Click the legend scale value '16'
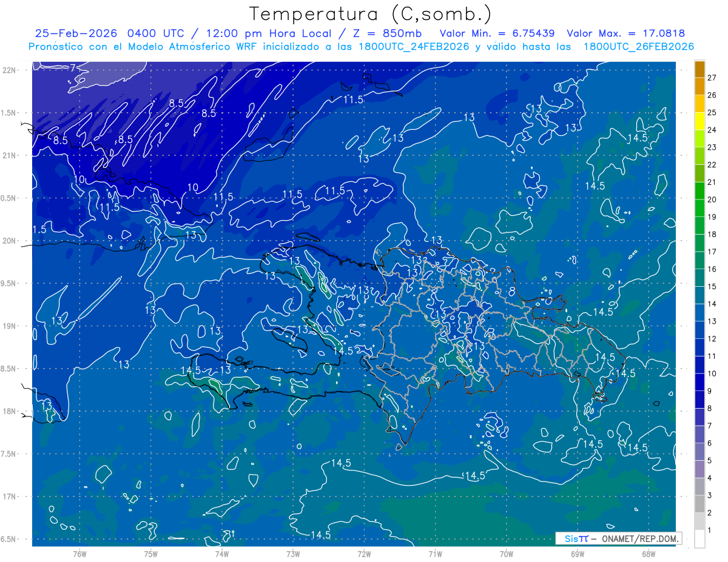 [x=712, y=269]
